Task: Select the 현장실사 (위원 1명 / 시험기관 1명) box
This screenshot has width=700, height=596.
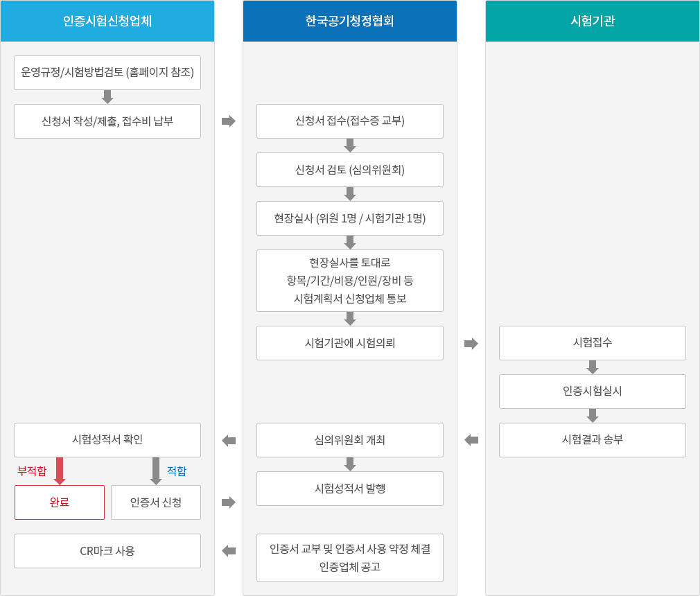Action: click(x=350, y=218)
